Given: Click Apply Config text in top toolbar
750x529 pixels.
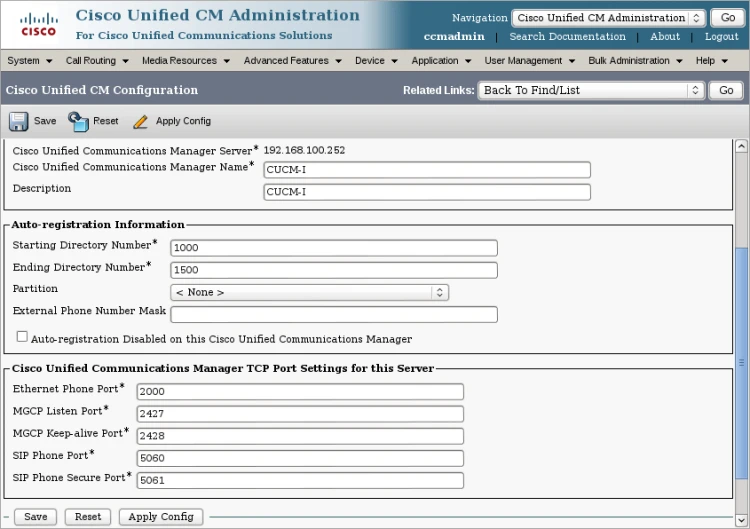Looking at the screenshot, I should tap(183, 121).
